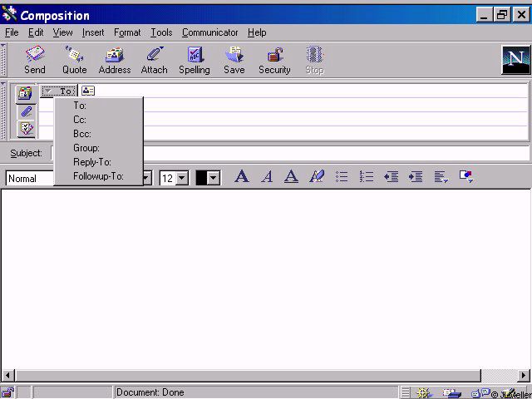Open the Help menu
The width and height of the screenshot is (532, 399).
coord(257,32)
